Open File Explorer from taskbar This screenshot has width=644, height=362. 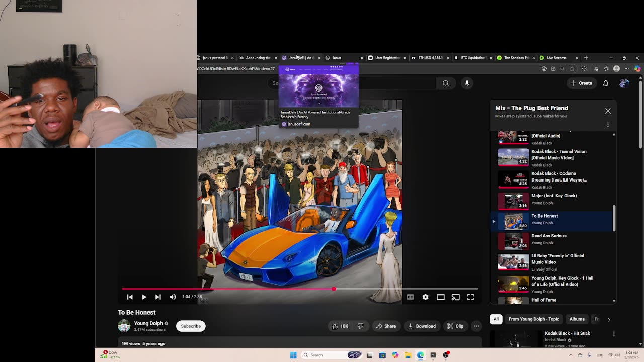408,355
